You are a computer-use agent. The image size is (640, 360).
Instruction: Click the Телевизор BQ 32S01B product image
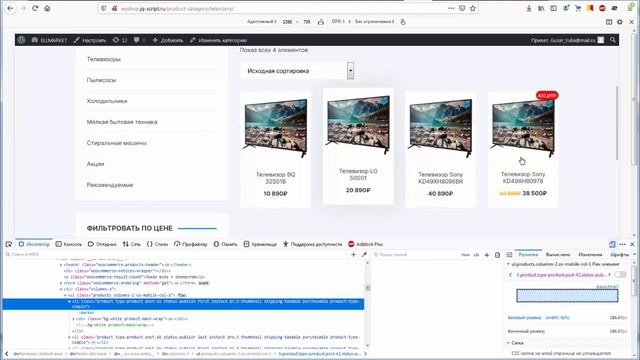[276, 127]
